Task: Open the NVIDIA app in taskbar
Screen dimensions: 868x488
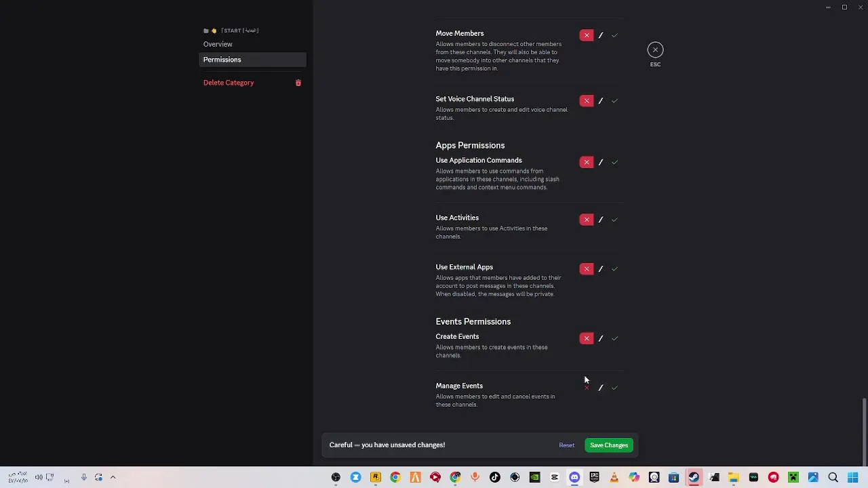Action: (x=534, y=478)
